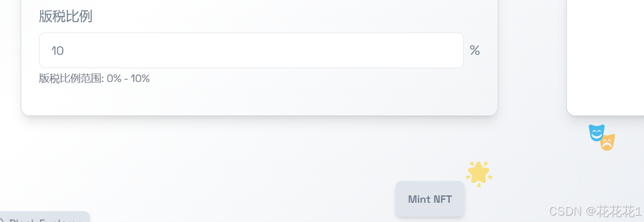Viewport: 644px width, 222px height.
Task: Click the 版税比例范围: 0% - 10% hint text
Action: [x=94, y=78]
